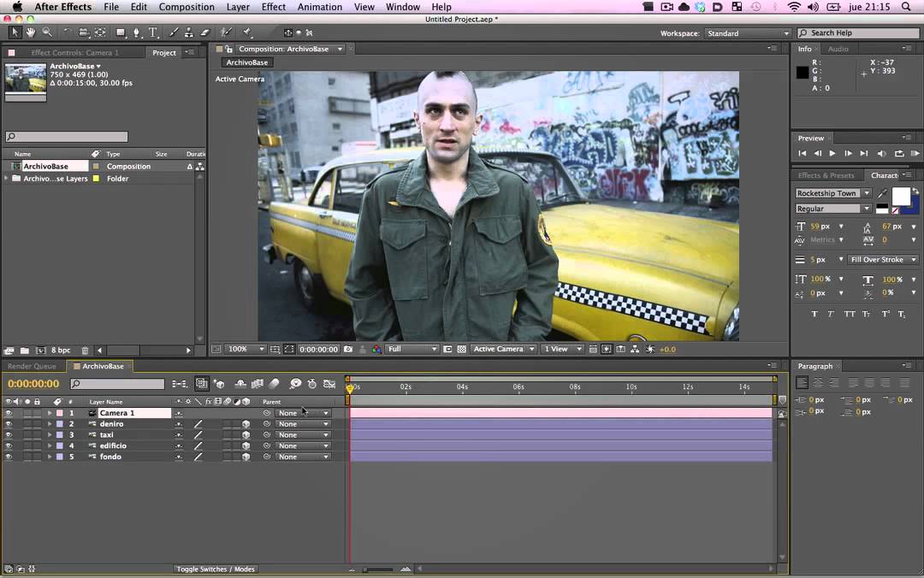Click the white fill color swatch

pyautogui.click(x=900, y=196)
